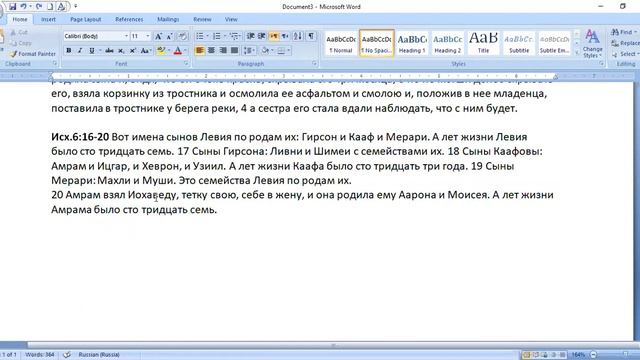This screenshot has height=360, width=640.
Task: Apply superscript formatting
Action: pyautogui.click(x=133, y=51)
